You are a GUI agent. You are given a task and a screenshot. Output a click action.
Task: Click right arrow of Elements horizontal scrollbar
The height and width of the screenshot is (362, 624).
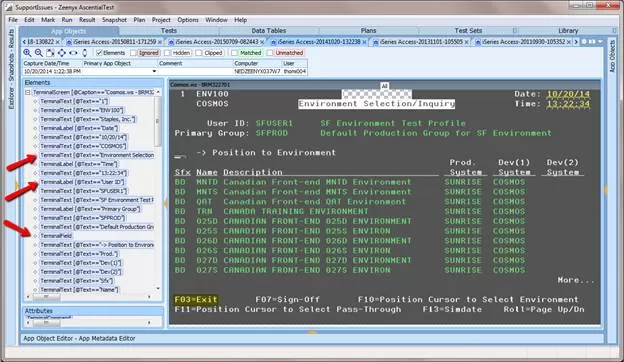click(149, 297)
